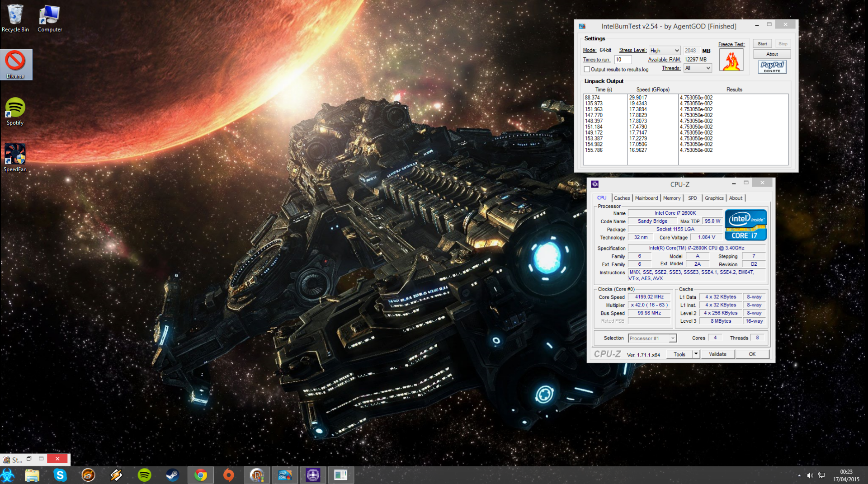The image size is (868, 484).
Task: Open Winamp lightning-bolt icon in taskbar
Action: tap(116, 475)
